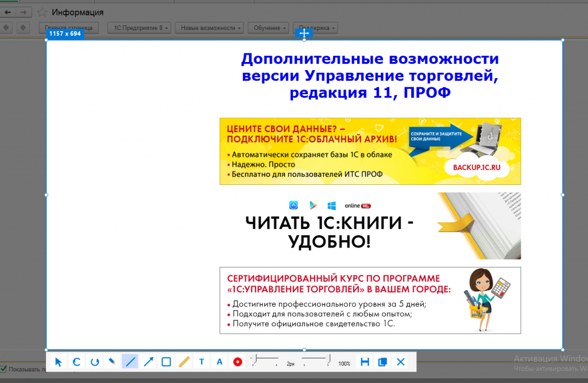
Task: Open the 1С:Облачный архив yellow banner
Action: 370,151
